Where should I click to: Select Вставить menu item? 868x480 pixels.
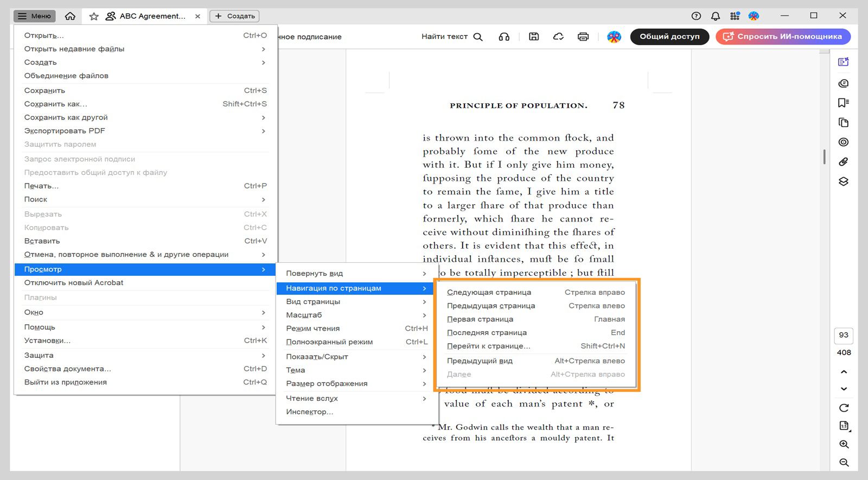click(145, 241)
